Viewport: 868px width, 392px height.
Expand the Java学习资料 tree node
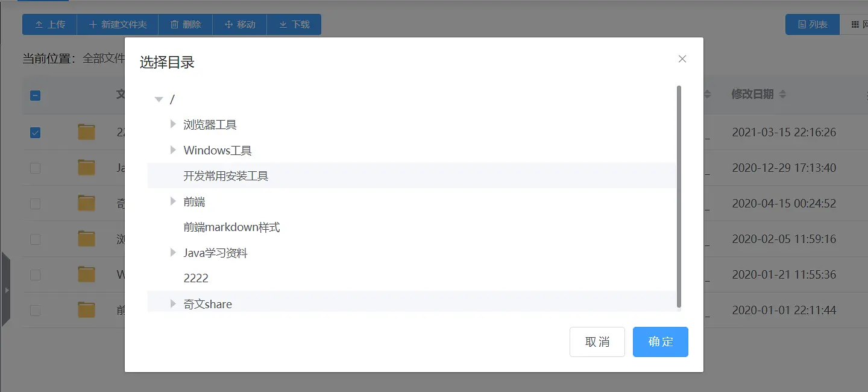(173, 252)
